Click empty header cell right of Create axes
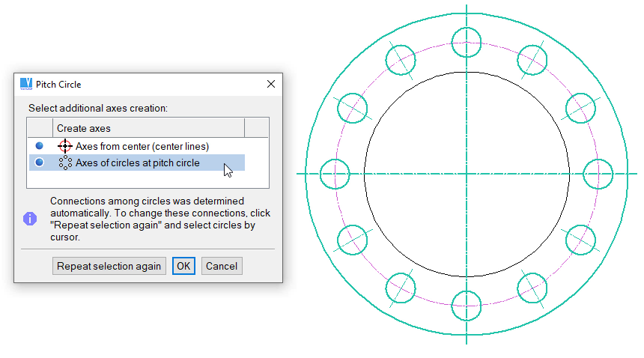The image size is (644, 358). point(256,128)
